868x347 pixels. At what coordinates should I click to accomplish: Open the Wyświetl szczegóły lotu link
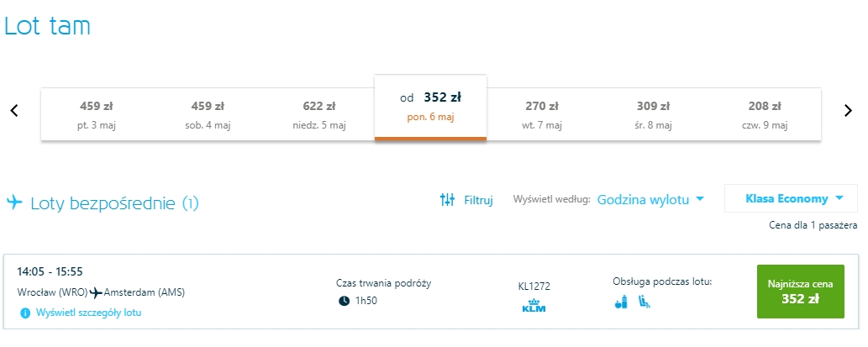tap(88, 313)
